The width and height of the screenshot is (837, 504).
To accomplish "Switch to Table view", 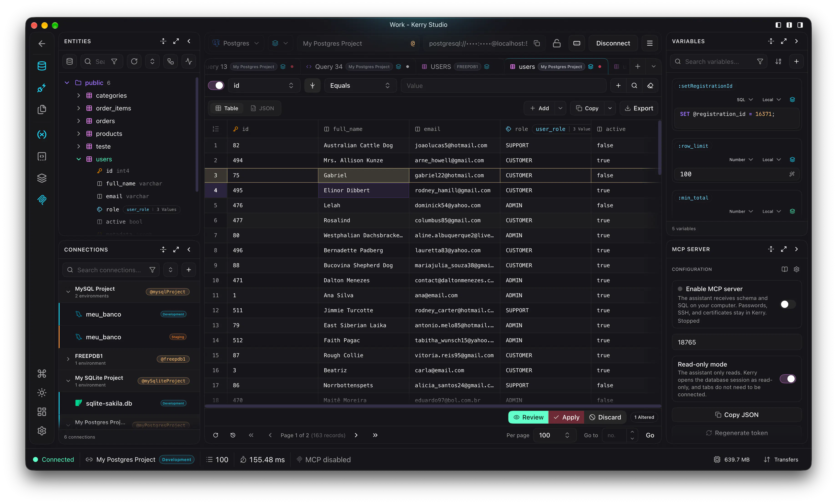I will click(227, 108).
